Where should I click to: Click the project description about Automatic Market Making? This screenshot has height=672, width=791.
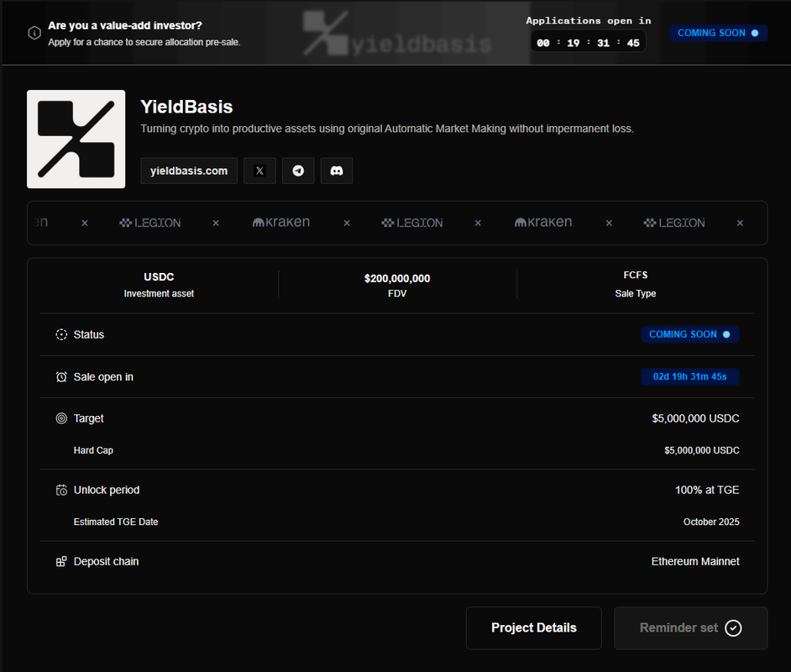pos(387,129)
